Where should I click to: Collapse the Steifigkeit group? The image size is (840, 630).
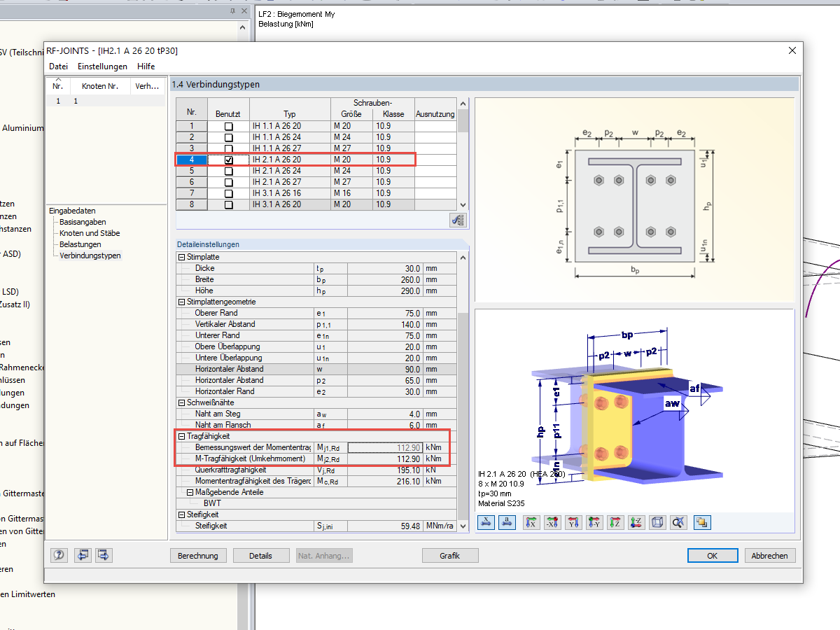point(182,514)
